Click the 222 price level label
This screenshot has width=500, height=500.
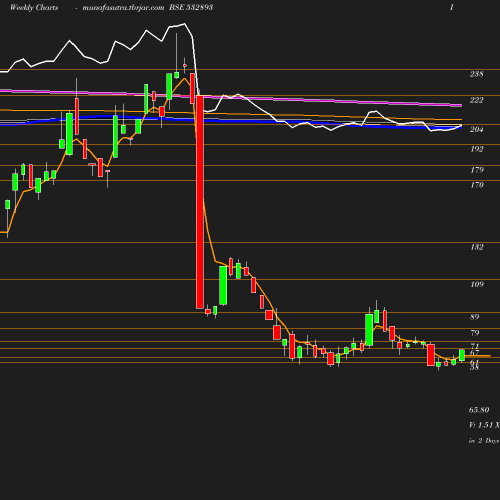(x=476, y=100)
